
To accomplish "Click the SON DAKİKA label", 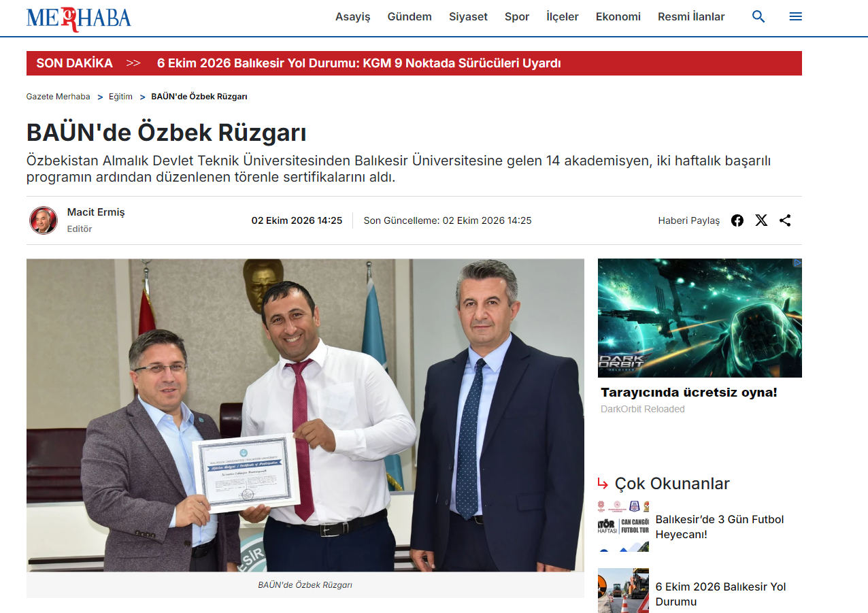I will click(75, 63).
